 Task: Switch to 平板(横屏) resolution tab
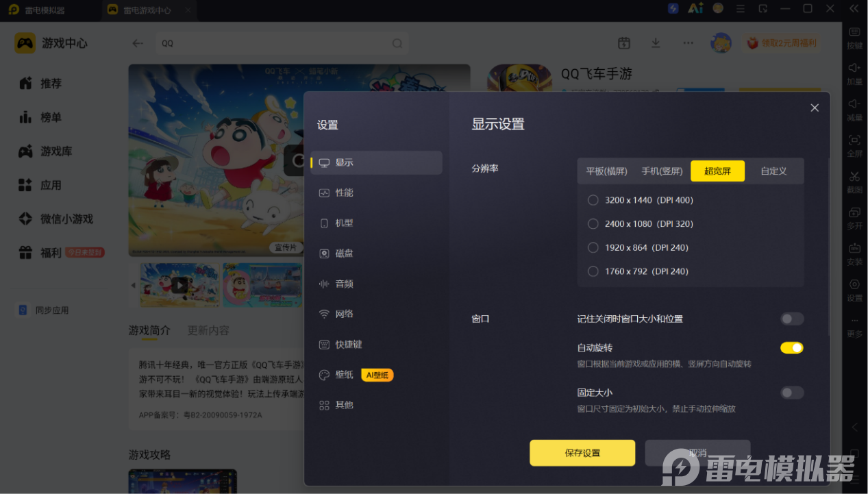(x=606, y=171)
